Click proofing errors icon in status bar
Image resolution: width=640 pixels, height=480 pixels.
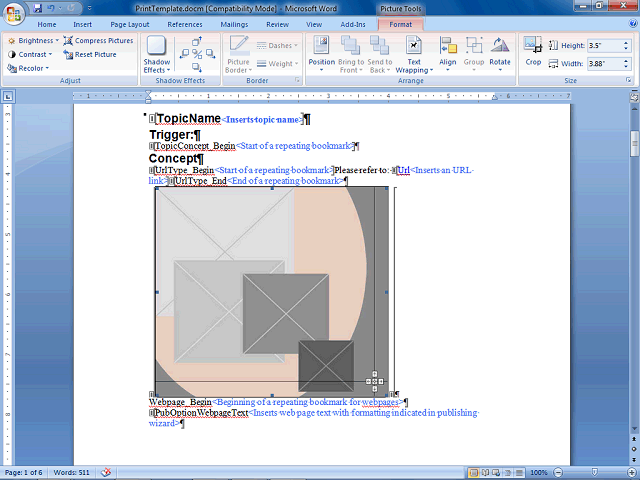tap(106, 472)
